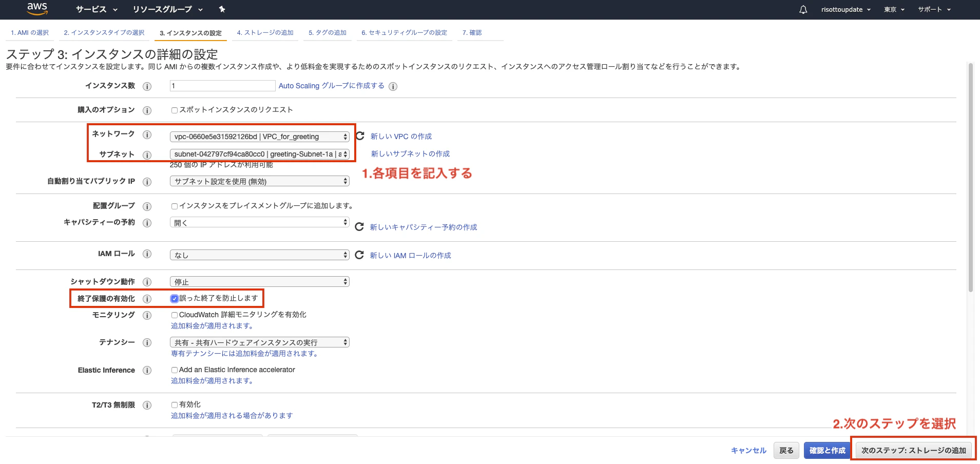
Task: Check Add an Elastic Inference accelerator
Action: click(175, 370)
